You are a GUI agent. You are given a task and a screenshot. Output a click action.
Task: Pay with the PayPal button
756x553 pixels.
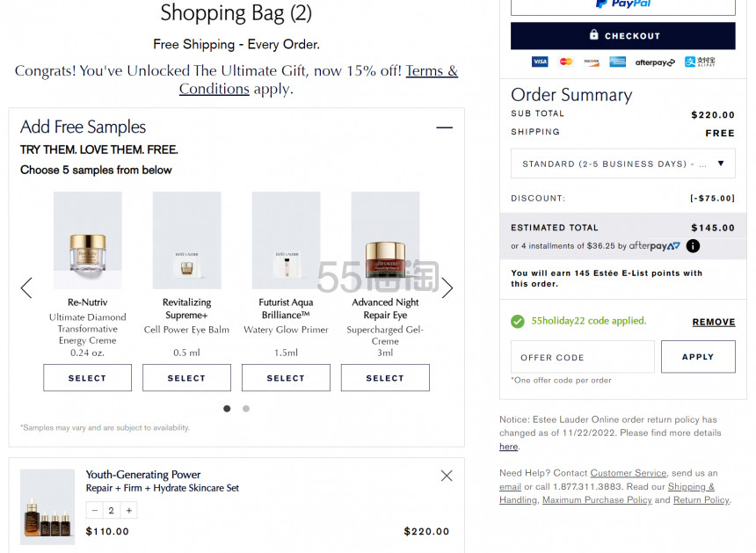(623, 6)
